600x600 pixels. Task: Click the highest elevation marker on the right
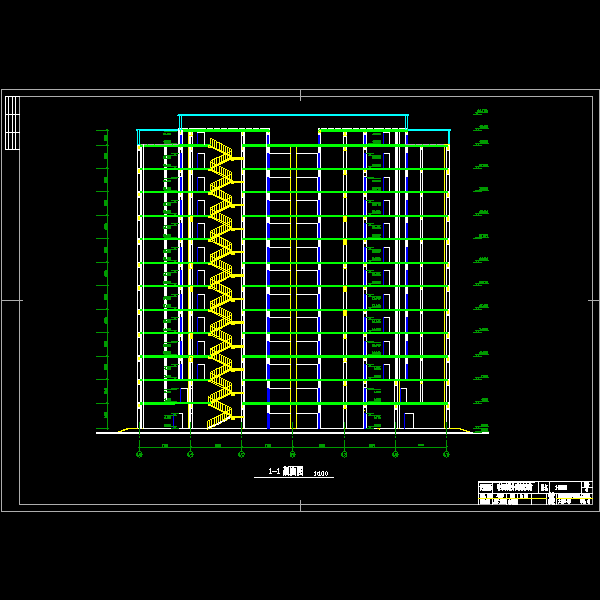481,112
